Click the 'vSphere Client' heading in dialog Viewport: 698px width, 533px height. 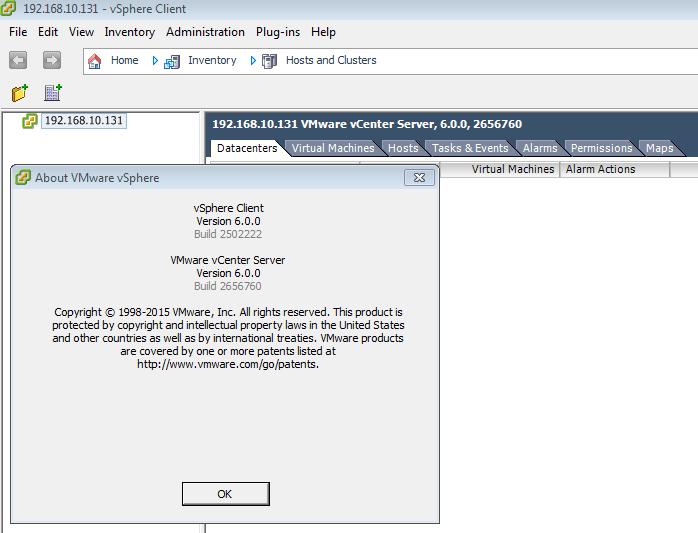pos(228,208)
